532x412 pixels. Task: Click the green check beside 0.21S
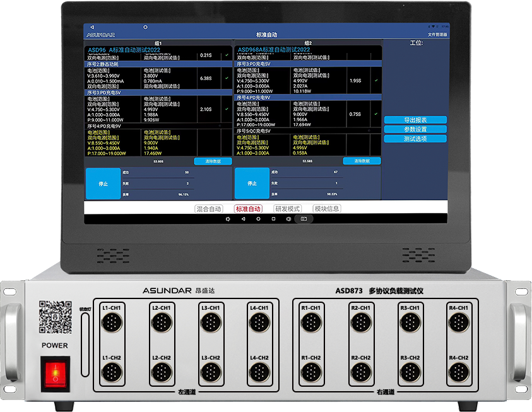point(227,55)
